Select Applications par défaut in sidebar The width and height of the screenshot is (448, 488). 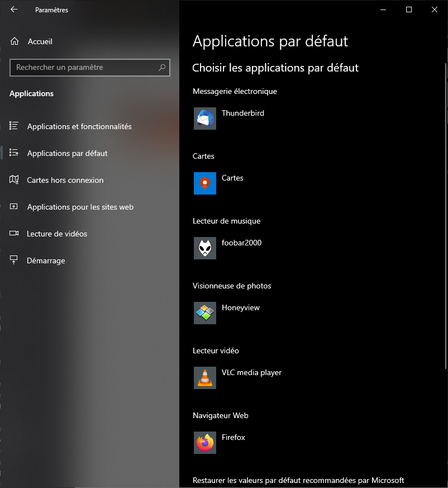tap(67, 153)
